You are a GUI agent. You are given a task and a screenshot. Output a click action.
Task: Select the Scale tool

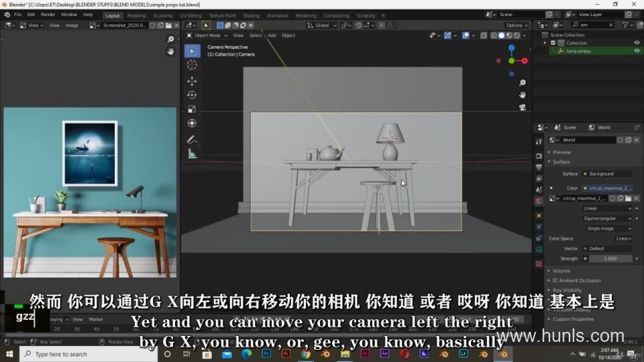tap(192, 109)
